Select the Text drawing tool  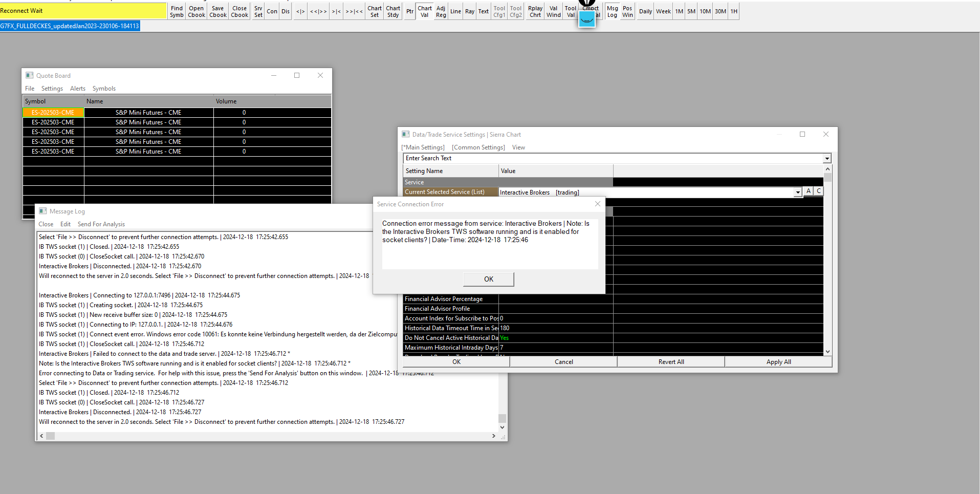pyautogui.click(x=483, y=11)
